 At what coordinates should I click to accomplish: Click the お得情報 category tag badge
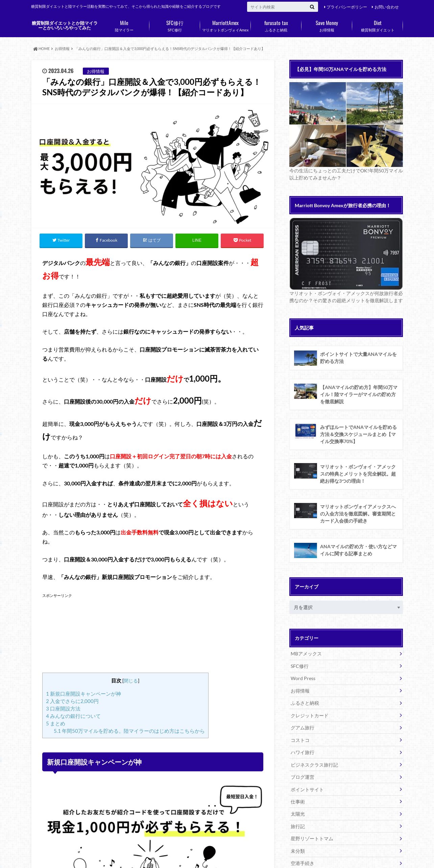[96, 71]
